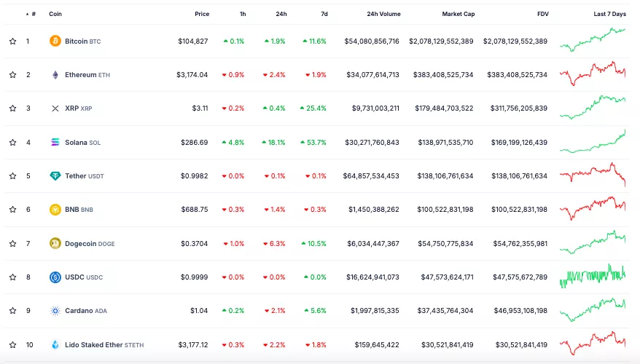
Task: Open the USDC coin name link
Action: [74, 277]
